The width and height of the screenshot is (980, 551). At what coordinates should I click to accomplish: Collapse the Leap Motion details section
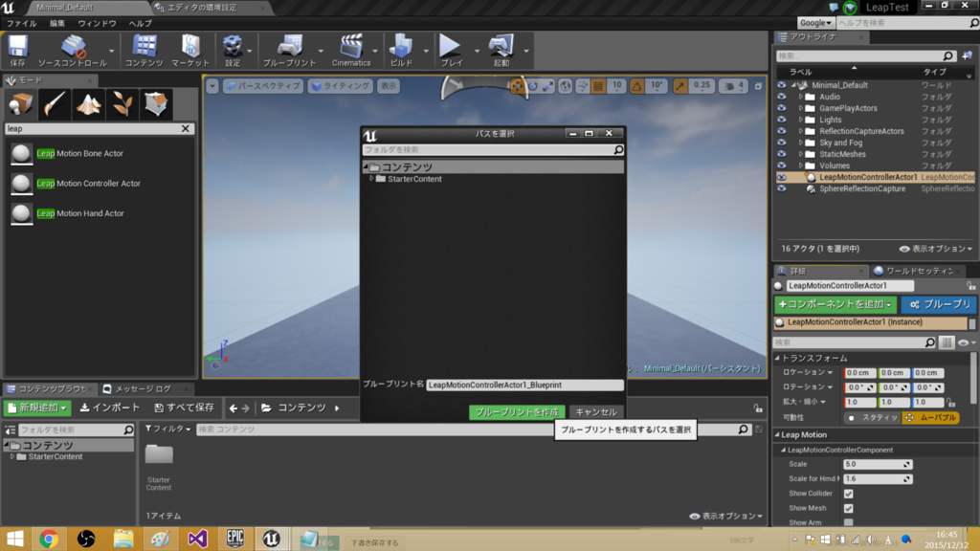[777, 435]
